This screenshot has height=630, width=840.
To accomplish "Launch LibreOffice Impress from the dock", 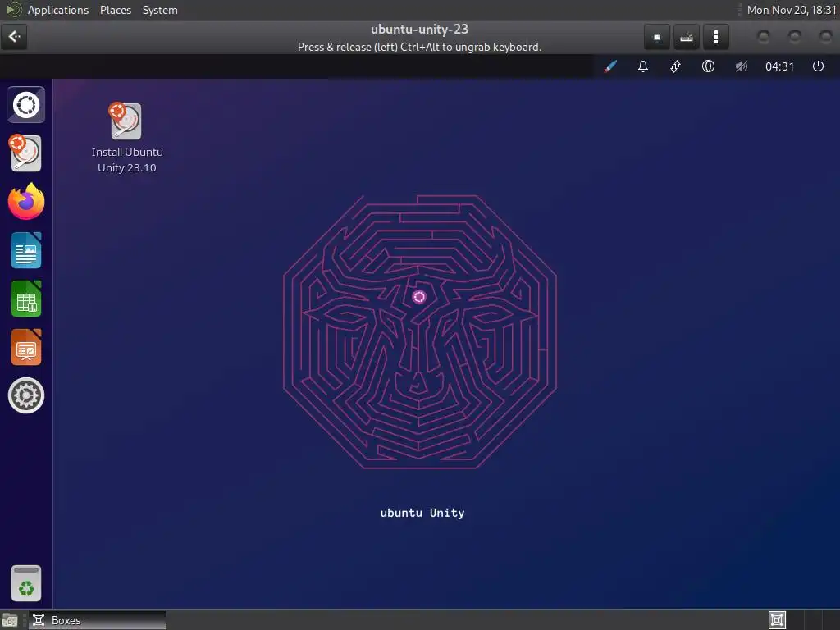I will [26, 347].
